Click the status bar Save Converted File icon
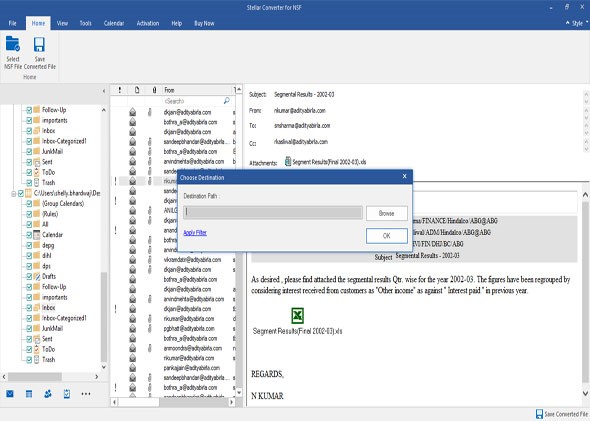The width and height of the screenshot is (590, 421). 539,414
